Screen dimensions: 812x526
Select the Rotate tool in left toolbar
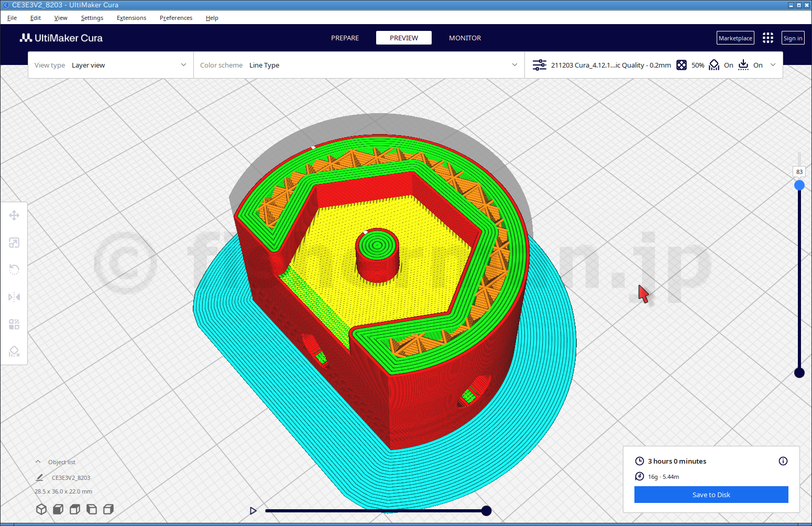pos(14,270)
